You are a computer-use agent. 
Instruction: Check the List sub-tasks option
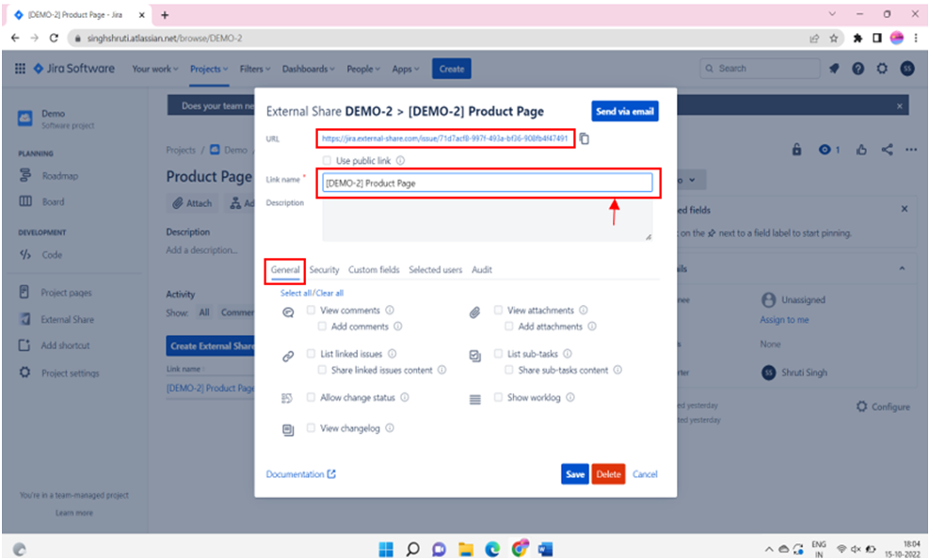498,354
